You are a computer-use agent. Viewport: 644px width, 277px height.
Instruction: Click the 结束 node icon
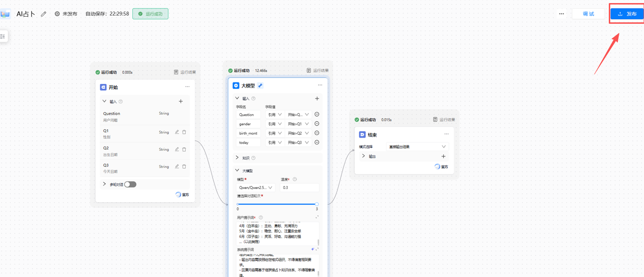[x=362, y=135]
